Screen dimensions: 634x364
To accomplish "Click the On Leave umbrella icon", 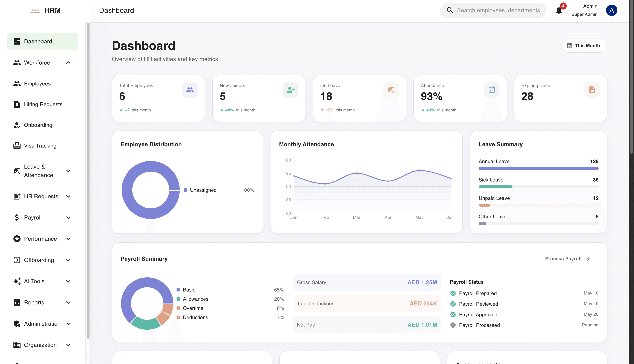I will tap(391, 90).
